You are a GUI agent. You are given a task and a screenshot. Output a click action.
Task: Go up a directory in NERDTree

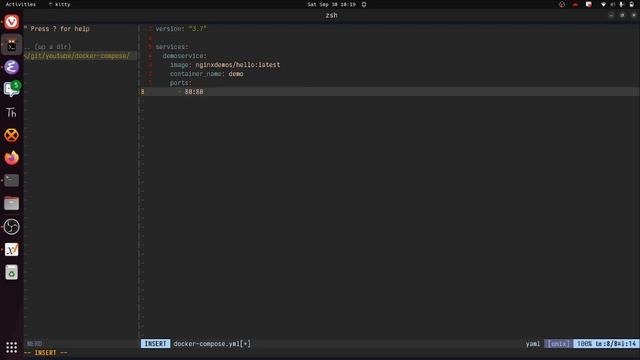47,47
